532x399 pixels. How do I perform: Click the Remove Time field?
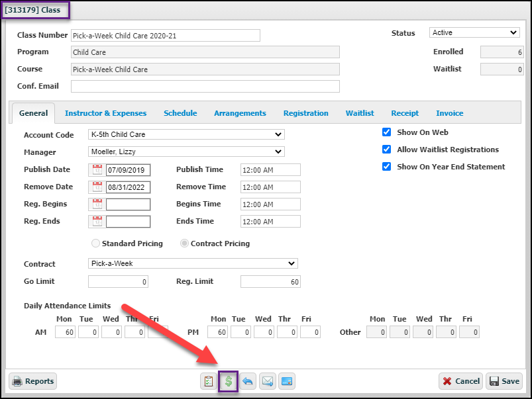270,187
